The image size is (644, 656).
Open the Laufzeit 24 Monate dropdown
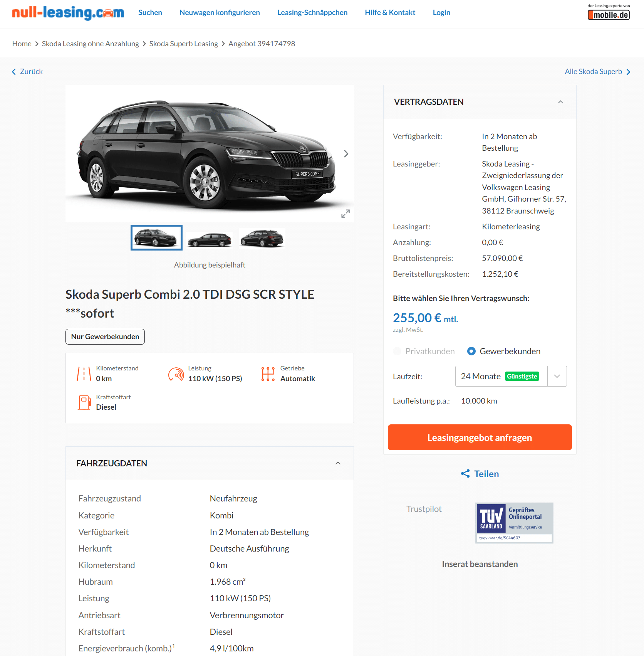click(x=511, y=376)
